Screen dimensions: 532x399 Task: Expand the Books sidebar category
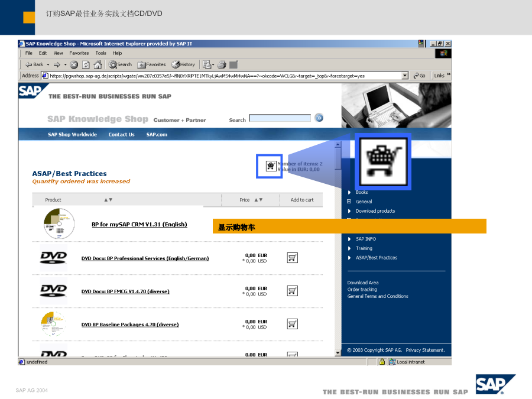click(349, 192)
